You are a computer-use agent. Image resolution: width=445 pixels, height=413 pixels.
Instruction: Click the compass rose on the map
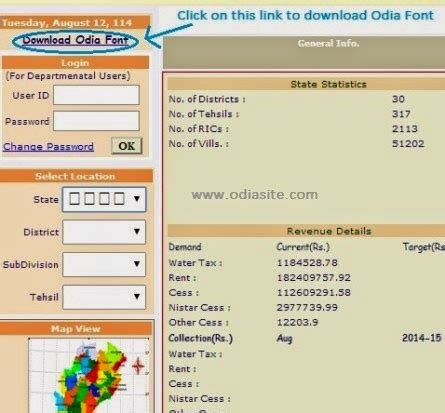click(x=138, y=366)
